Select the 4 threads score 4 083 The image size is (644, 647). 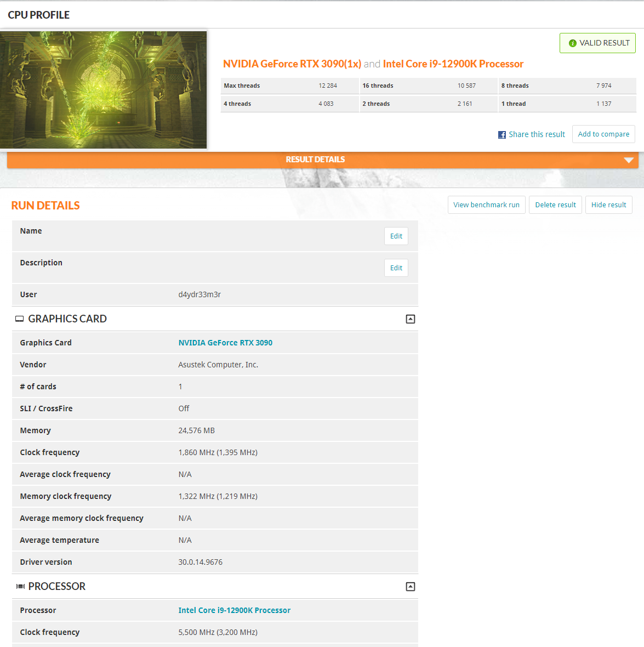click(326, 104)
